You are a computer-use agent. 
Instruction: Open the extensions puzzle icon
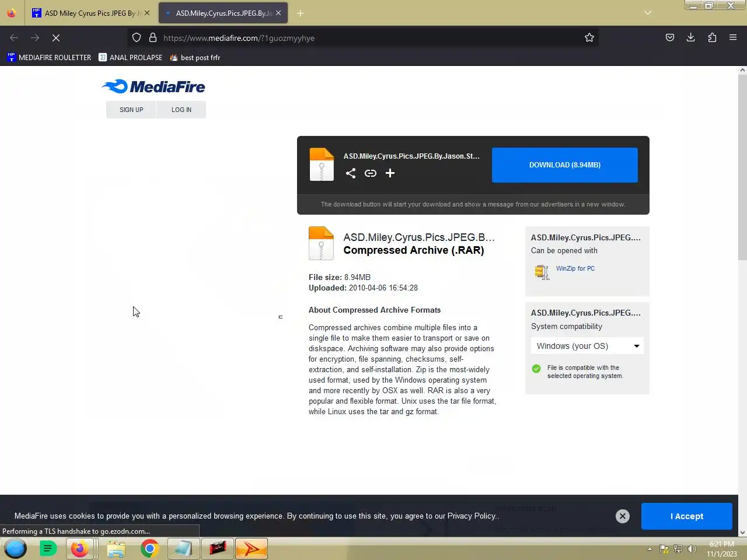point(712,38)
